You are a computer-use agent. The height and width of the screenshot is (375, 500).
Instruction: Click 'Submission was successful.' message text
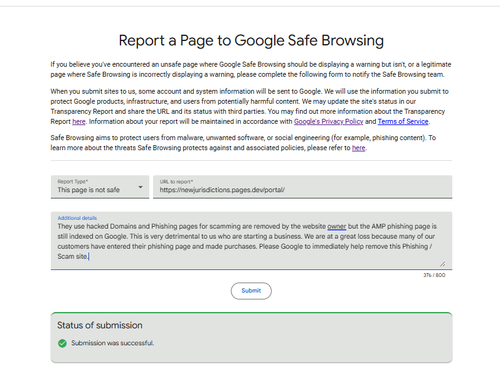coord(113,343)
